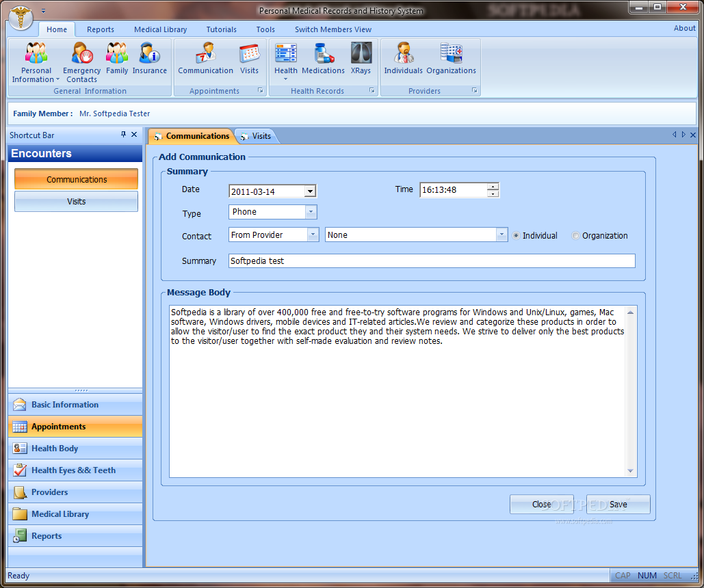
Task: Select the Individual radio button
Action: click(517, 236)
